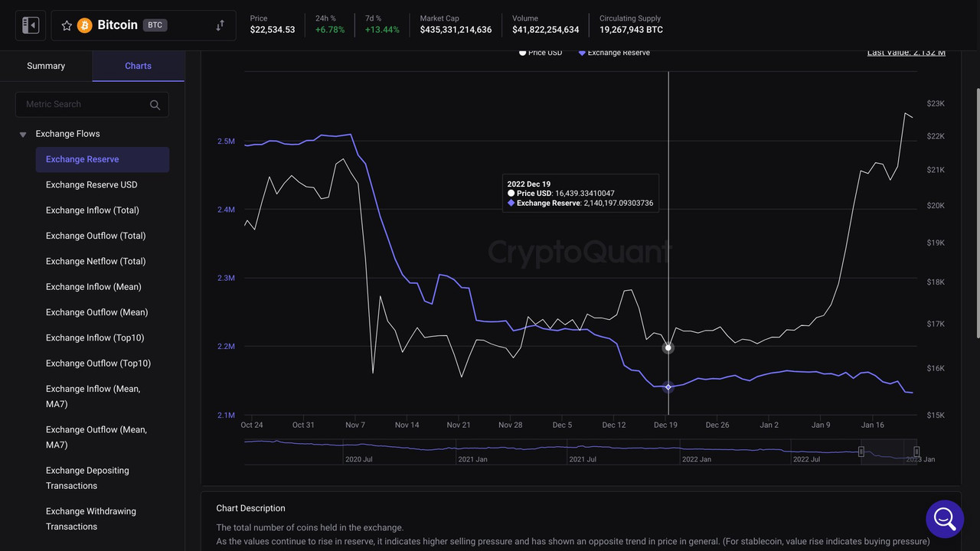This screenshot has height=551, width=980.
Task: Select Exchange Reserve metric
Action: (x=103, y=159)
